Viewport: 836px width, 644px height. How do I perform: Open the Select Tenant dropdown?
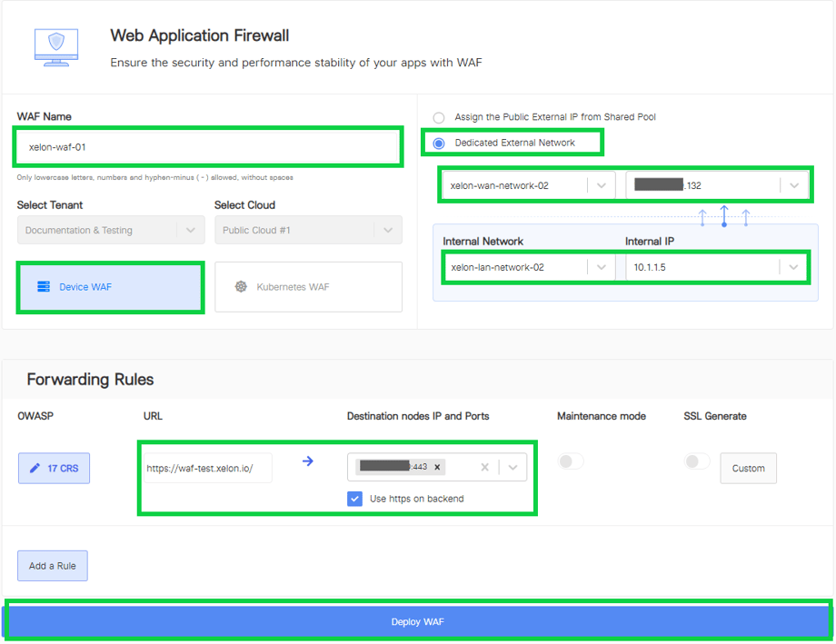(x=111, y=230)
